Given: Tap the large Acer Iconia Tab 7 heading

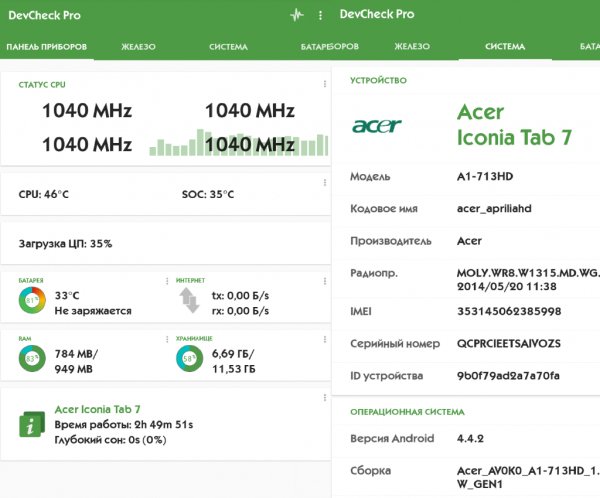Looking at the screenshot, I should [x=514, y=125].
